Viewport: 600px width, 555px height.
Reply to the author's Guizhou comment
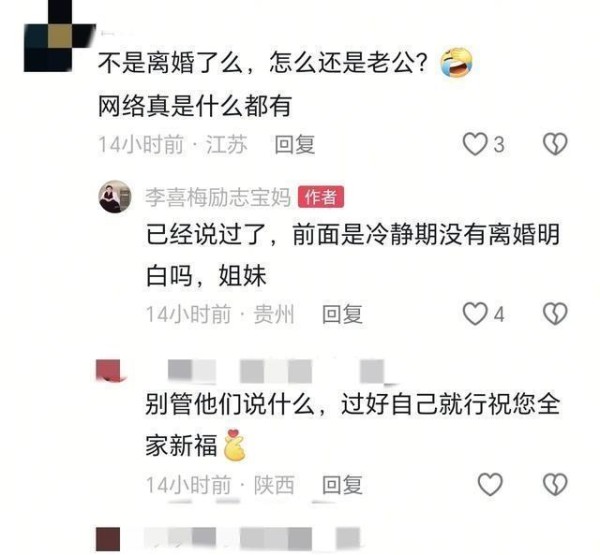[x=342, y=315]
